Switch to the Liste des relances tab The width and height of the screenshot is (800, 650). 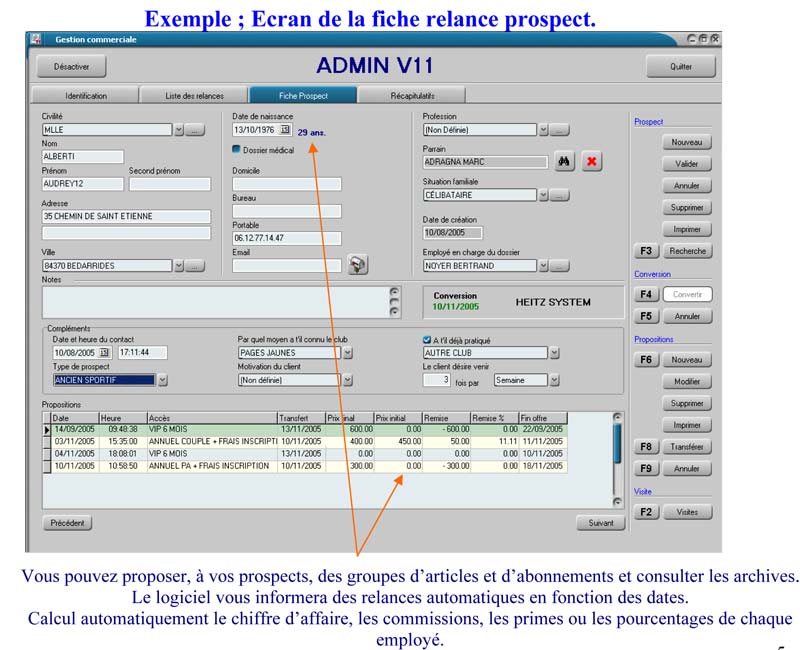coord(194,95)
